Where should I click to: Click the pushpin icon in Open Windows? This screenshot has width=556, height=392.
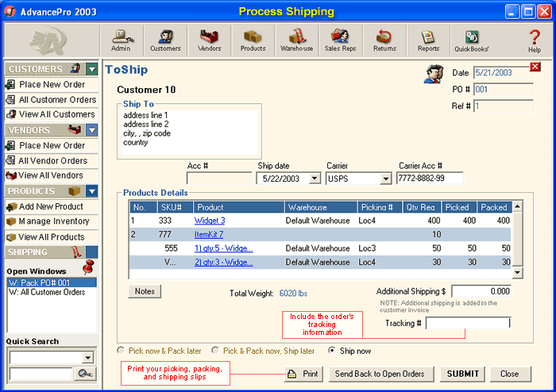[x=88, y=267]
